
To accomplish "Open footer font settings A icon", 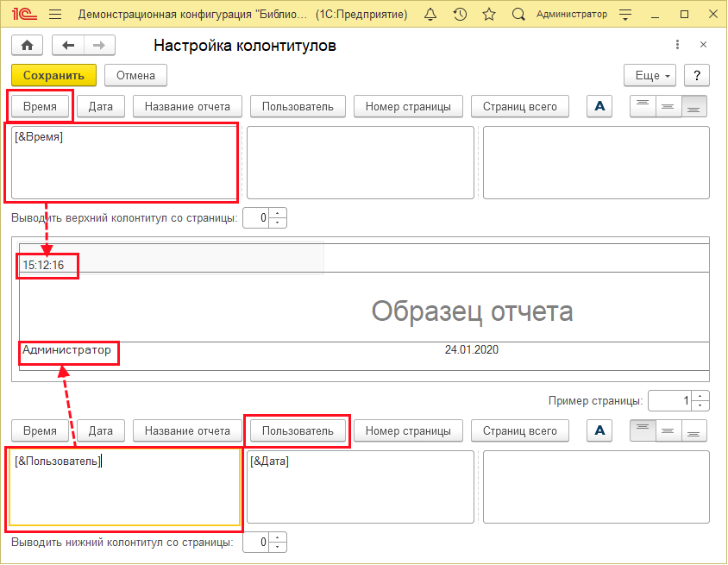I will [599, 430].
